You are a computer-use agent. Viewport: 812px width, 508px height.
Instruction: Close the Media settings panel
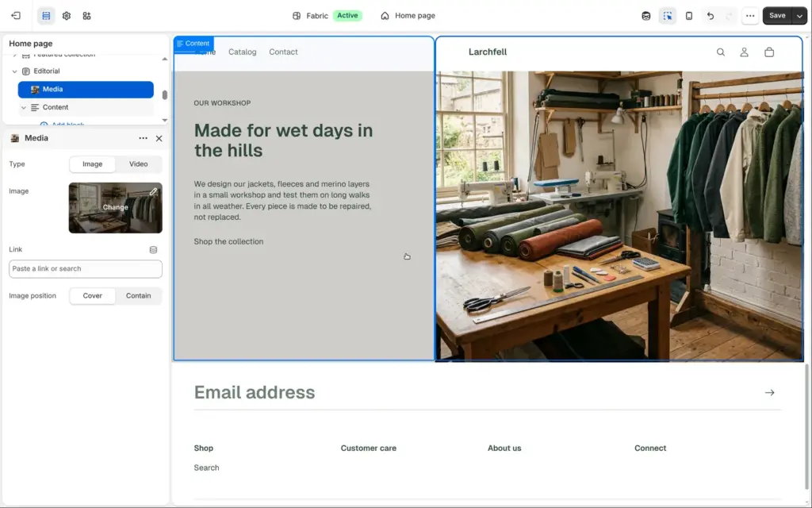point(159,138)
